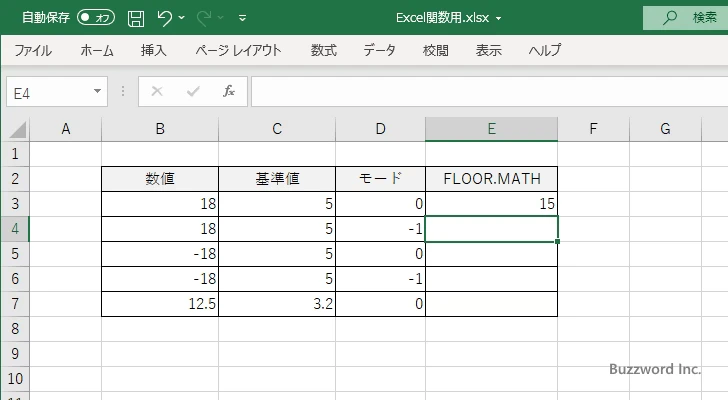The height and width of the screenshot is (400, 728).
Task: Click the formula bar resize dots handle
Action: [x=123, y=91]
